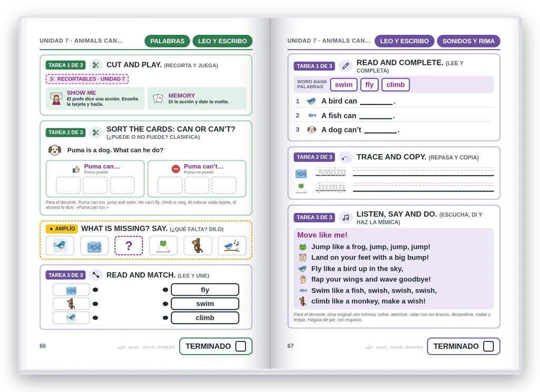Screen dimensions: 540x392
Task: Click the Move like me! rhyme title
Action: [x=322, y=235]
